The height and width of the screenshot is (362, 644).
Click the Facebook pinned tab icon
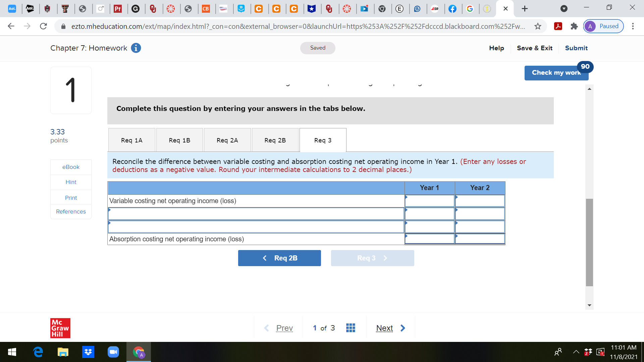(x=453, y=9)
